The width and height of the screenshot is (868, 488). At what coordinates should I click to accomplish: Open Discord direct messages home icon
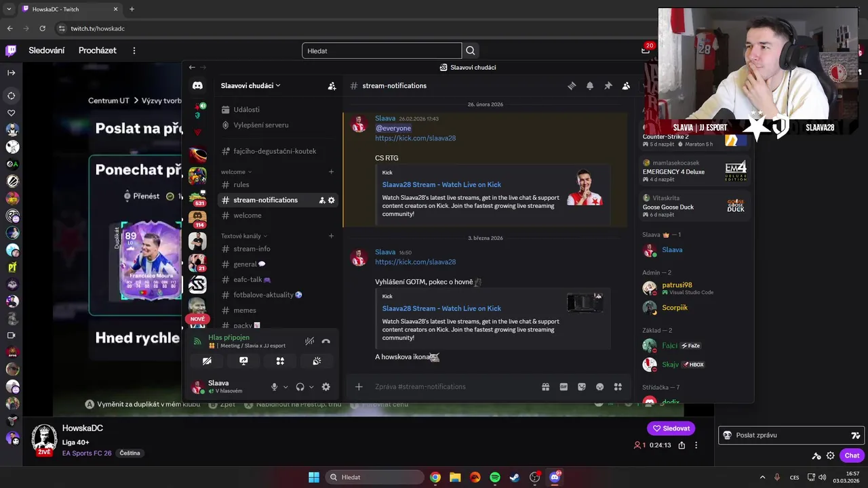coord(197,86)
